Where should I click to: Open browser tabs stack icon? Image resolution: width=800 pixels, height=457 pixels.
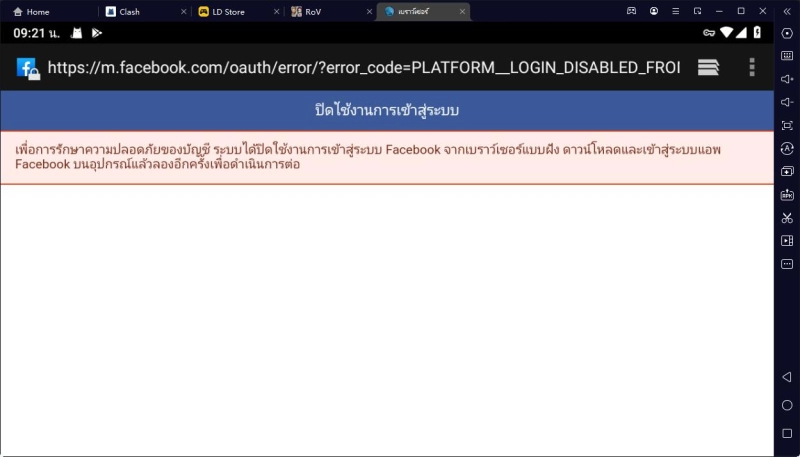(x=708, y=67)
